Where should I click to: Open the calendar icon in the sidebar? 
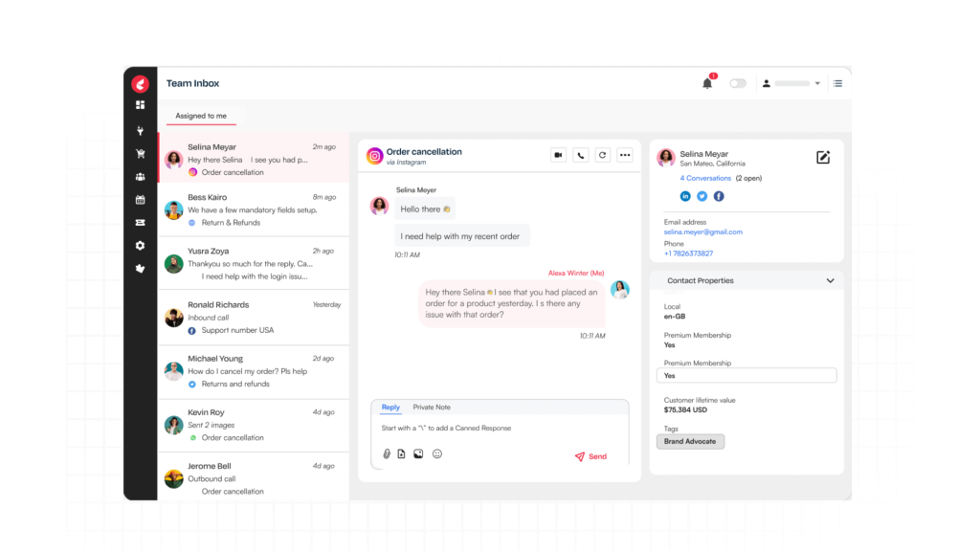[x=140, y=200]
